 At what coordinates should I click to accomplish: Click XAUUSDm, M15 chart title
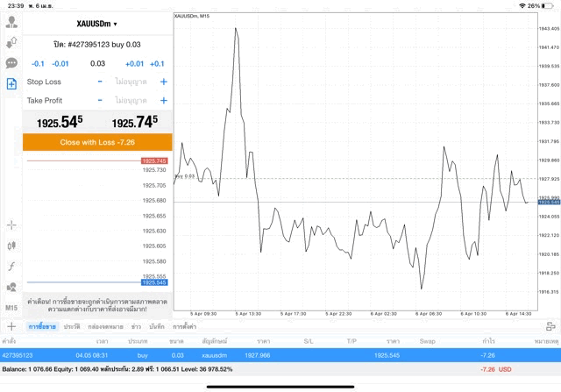[x=192, y=16]
